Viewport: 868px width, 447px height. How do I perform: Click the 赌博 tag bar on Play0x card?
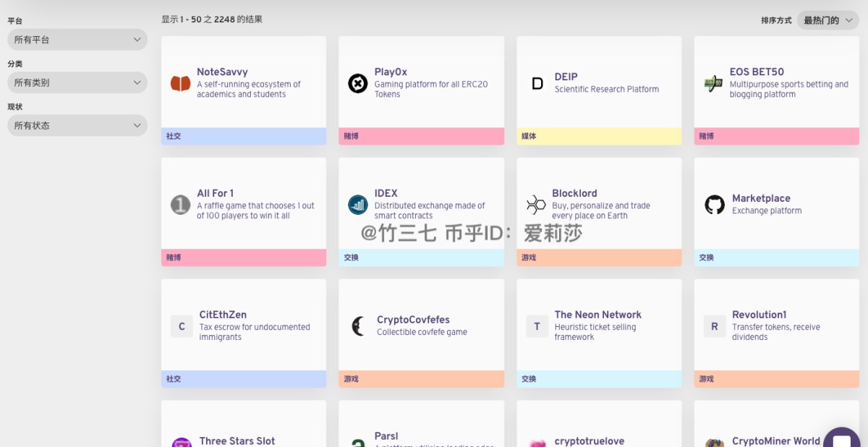(421, 136)
